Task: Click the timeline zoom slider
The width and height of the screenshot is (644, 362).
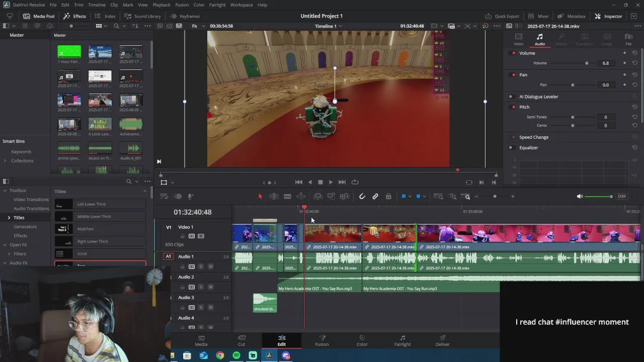Action: tap(495, 197)
